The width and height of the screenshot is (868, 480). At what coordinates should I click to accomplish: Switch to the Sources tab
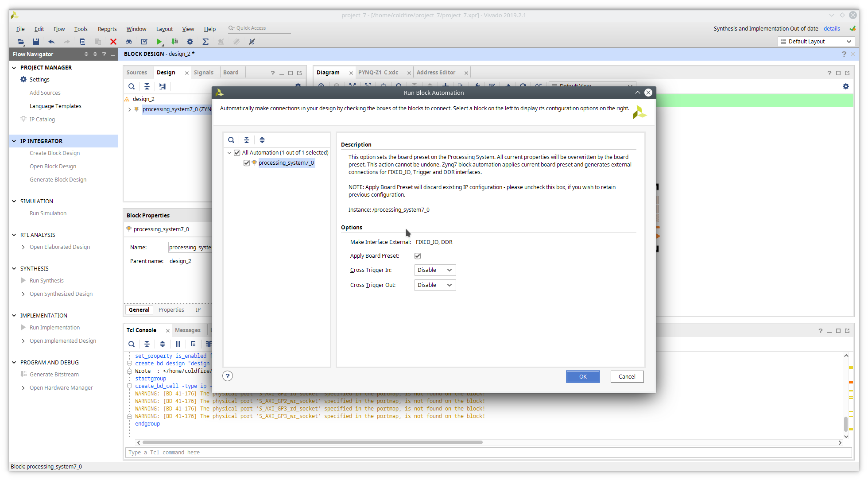(x=136, y=73)
